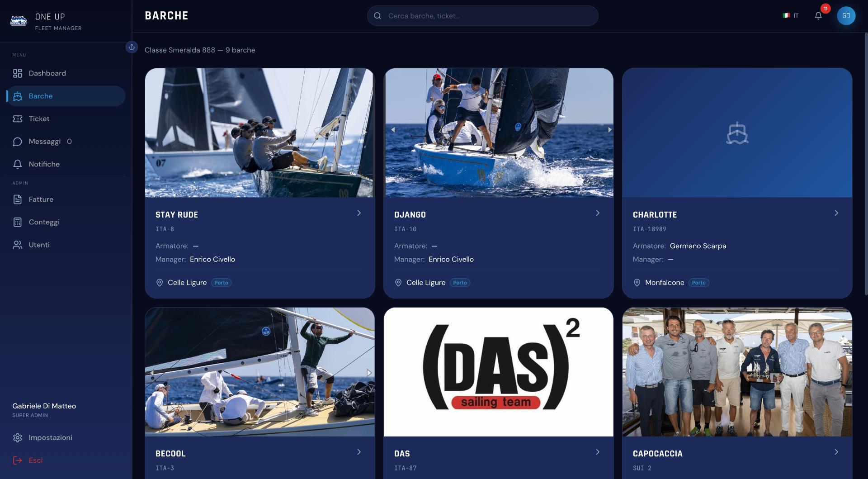Click the Gabriele Di Matteo profile name
This screenshot has height=479, width=868.
coord(44,406)
